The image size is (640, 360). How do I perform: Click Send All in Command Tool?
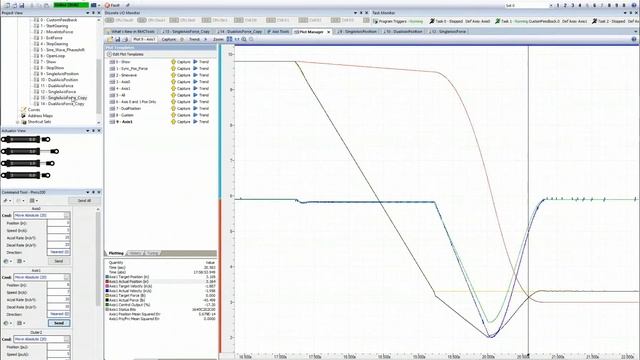pyautogui.click(x=84, y=200)
